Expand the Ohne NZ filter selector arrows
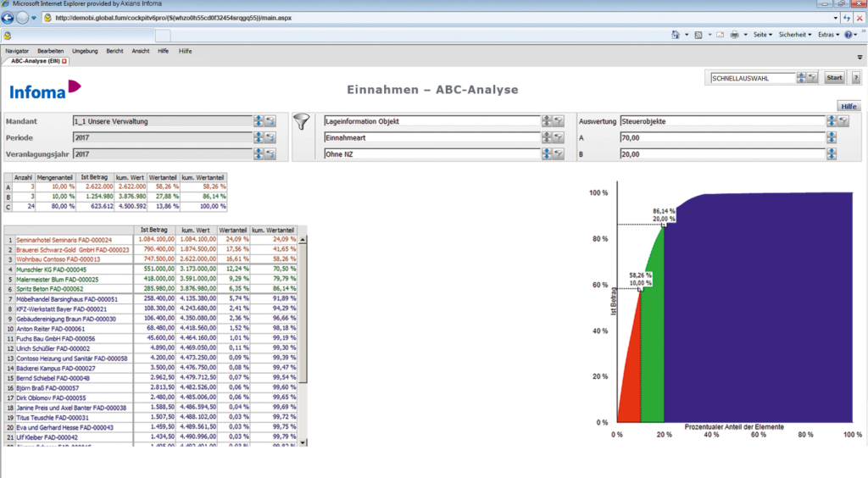The image size is (868, 478). 547,154
